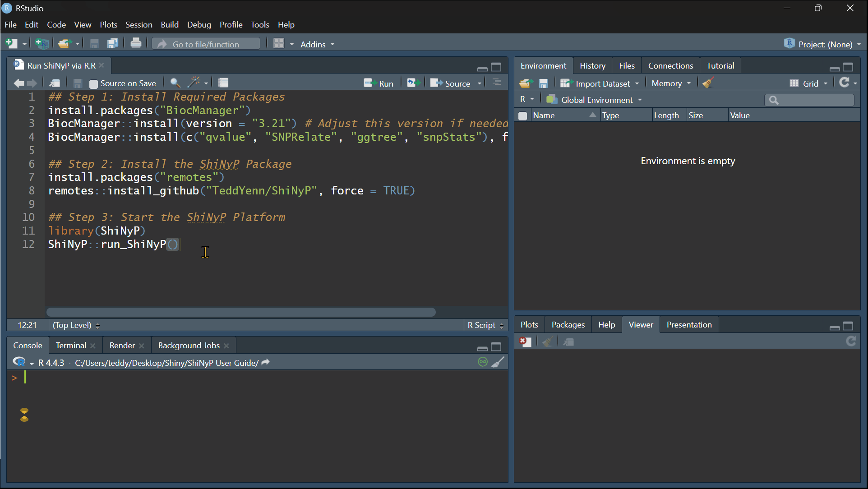Remove current viewer item red X icon
The width and height of the screenshot is (868, 489).
tap(525, 342)
